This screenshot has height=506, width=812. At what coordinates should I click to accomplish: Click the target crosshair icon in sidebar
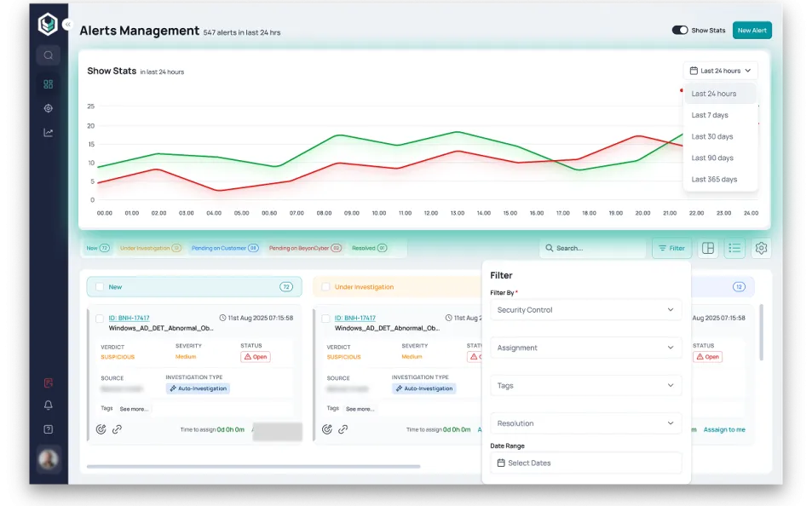[49, 108]
